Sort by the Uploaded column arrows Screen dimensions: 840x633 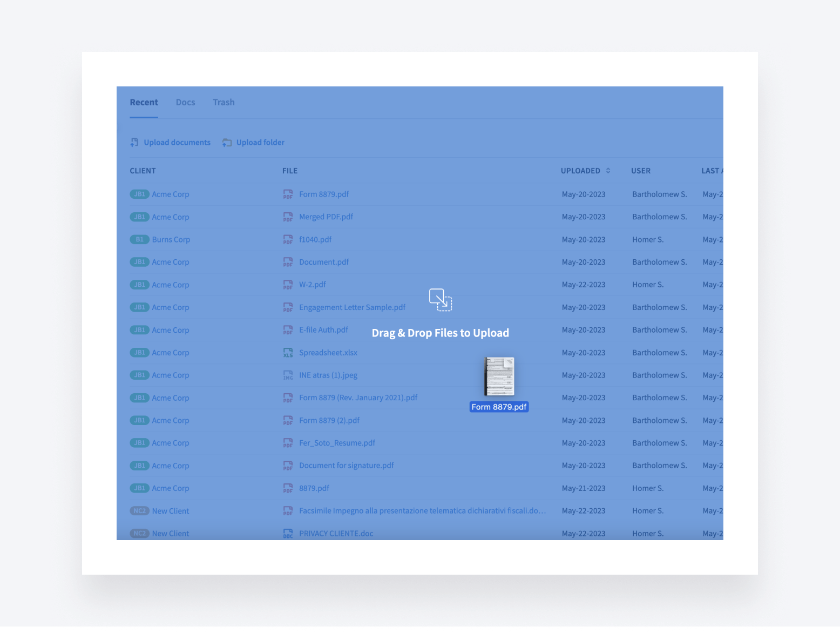click(x=608, y=171)
